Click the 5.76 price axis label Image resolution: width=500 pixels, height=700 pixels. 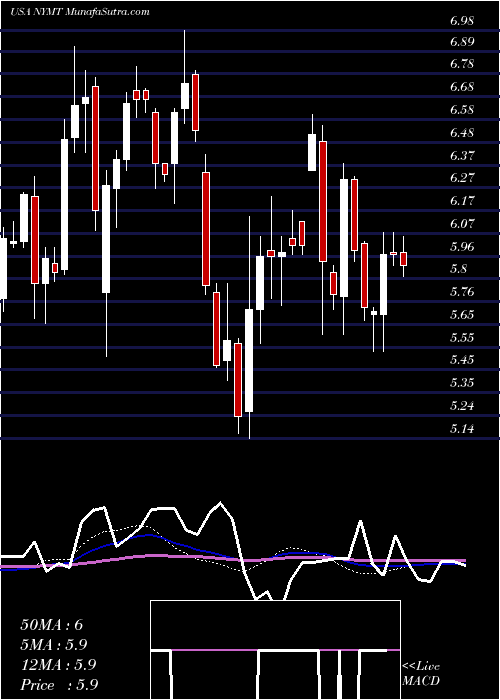[462, 292]
